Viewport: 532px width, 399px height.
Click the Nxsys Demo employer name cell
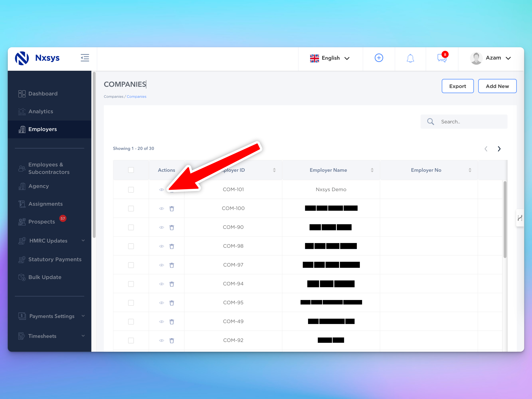(x=331, y=190)
